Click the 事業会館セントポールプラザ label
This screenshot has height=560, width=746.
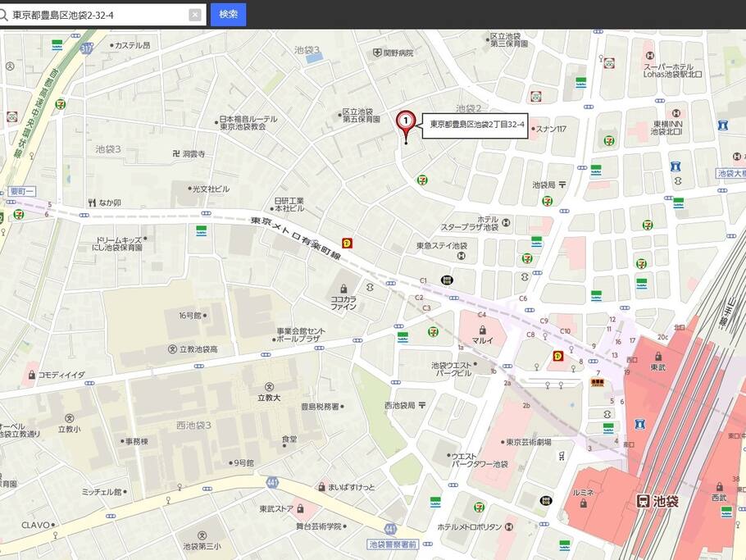coord(301,335)
